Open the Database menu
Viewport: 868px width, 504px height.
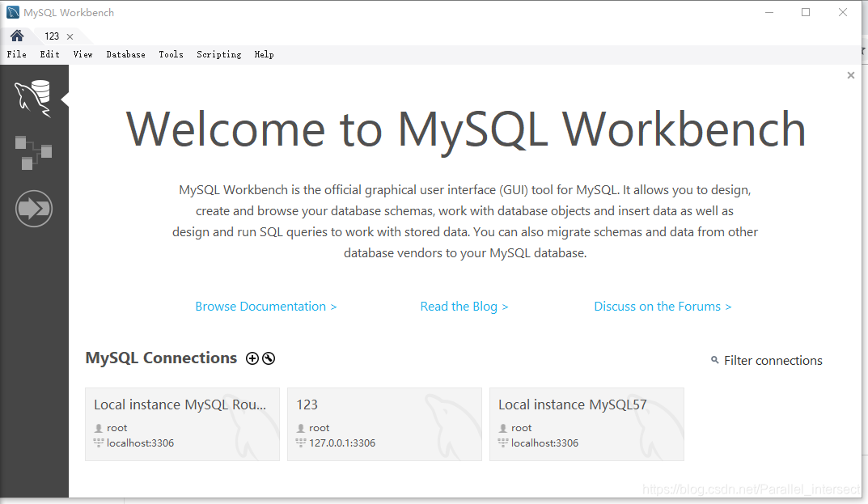[125, 54]
